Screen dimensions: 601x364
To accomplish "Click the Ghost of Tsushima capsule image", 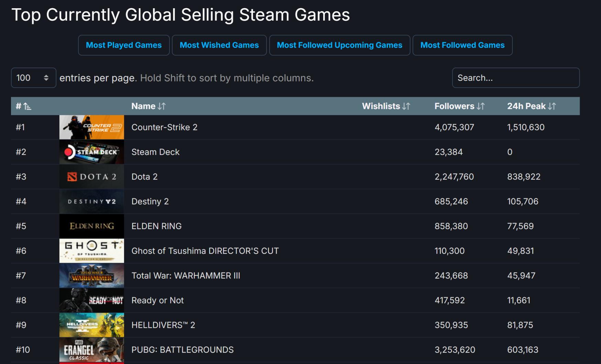I will coord(91,251).
